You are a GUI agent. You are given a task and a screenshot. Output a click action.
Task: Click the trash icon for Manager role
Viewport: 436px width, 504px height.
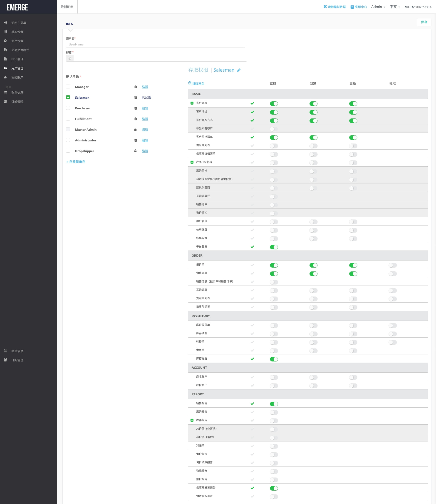point(136,87)
